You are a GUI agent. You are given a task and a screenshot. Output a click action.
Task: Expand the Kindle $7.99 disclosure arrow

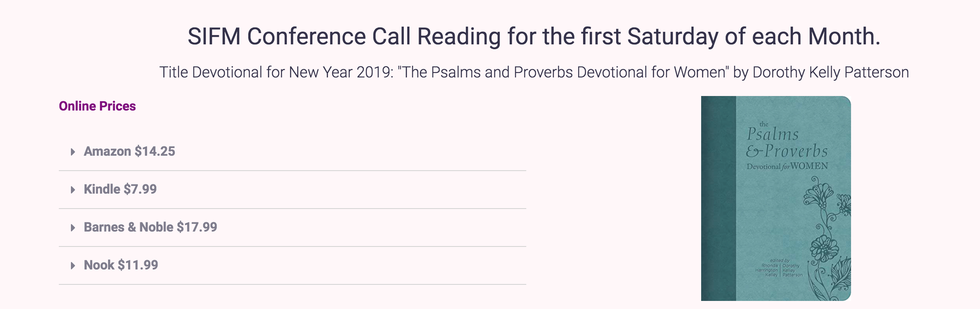point(73,190)
